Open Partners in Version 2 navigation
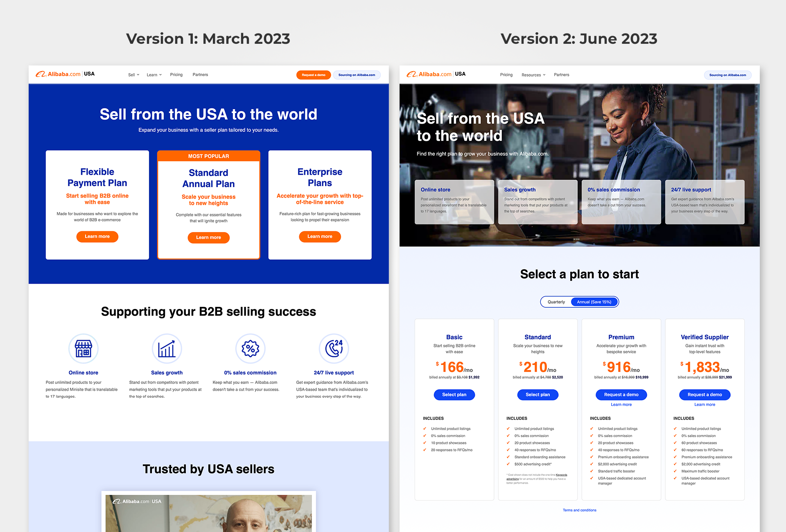Viewport: 786px width, 532px height. click(x=562, y=75)
